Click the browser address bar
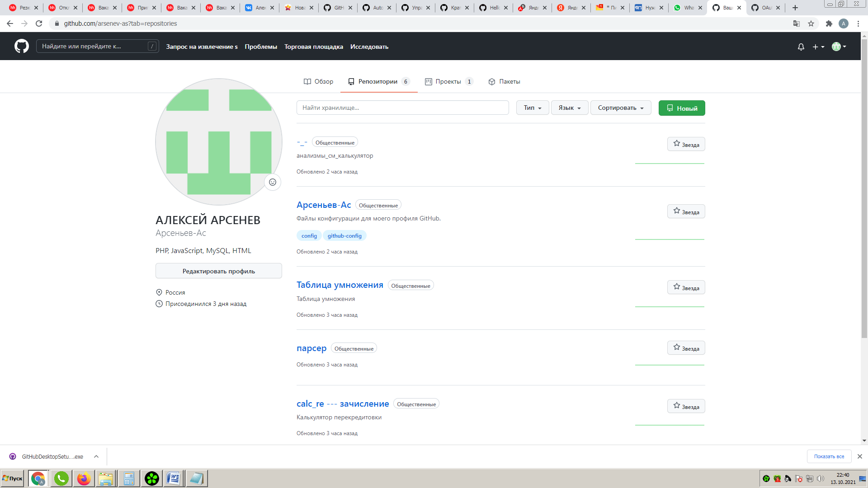Image resolution: width=868 pixels, height=488 pixels. click(420, 23)
